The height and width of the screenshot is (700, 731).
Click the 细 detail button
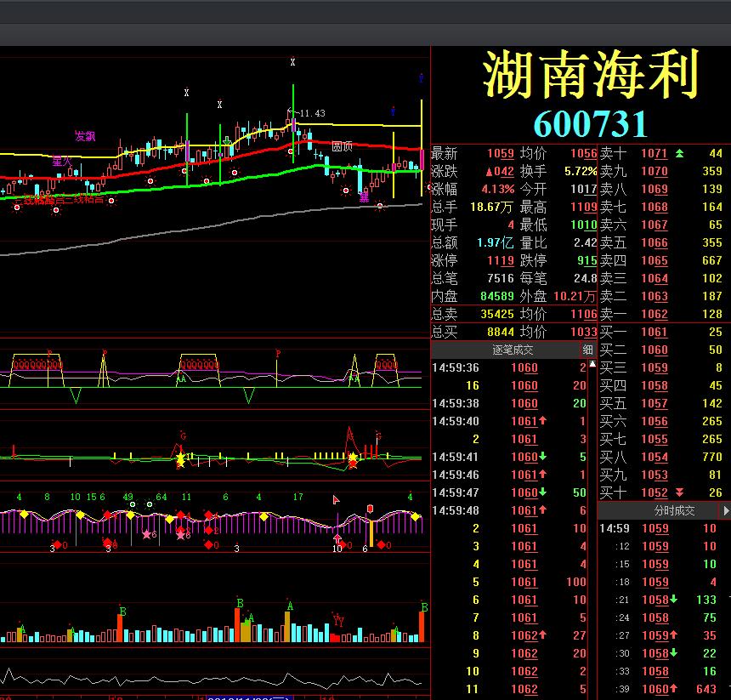[587, 350]
